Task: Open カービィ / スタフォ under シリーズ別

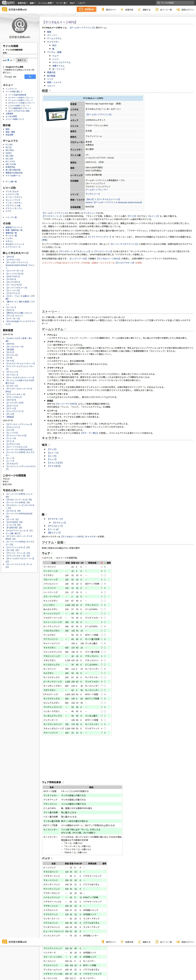Action: 14,197
